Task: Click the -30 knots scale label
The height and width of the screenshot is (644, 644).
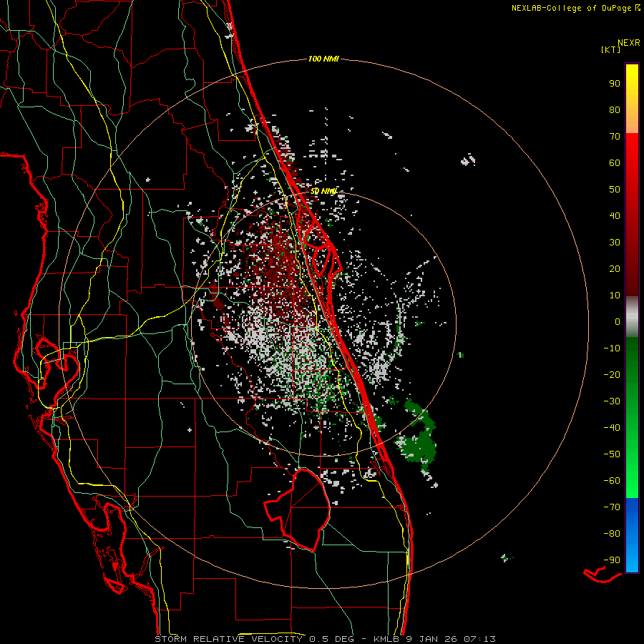Action: (x=612, y=401)
